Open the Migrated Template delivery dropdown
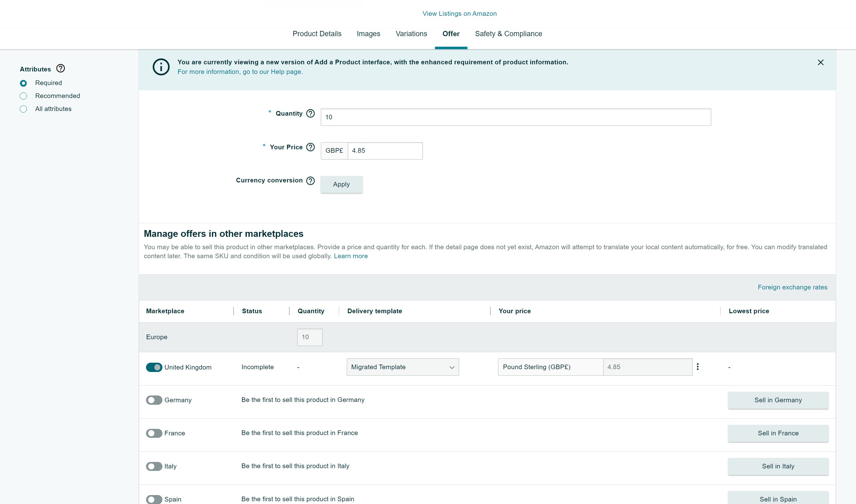 [x=403, y=367]
